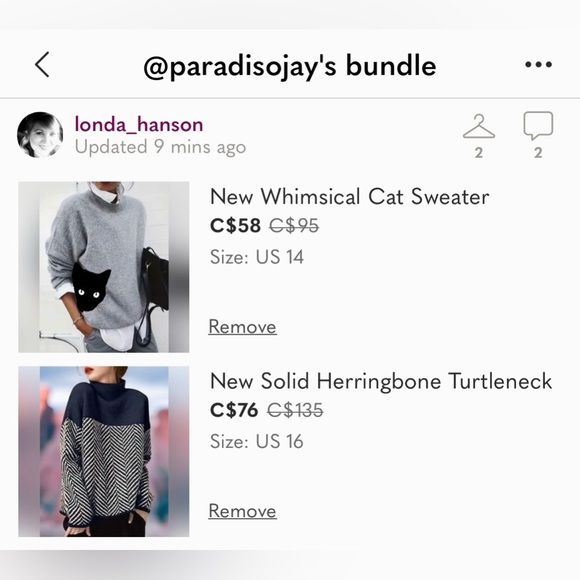Tap the C$58 sale price
Image resolution: width=580 pixels, height=580 pixels.
(235, 225)
